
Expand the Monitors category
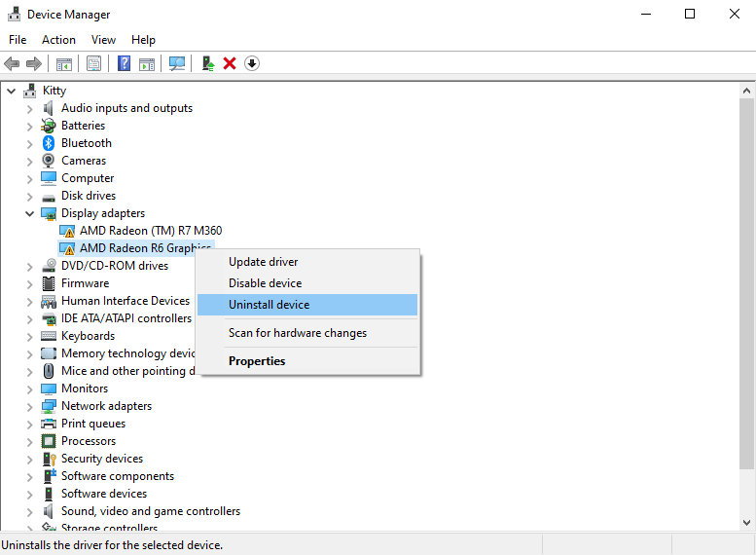pos(30,388)
